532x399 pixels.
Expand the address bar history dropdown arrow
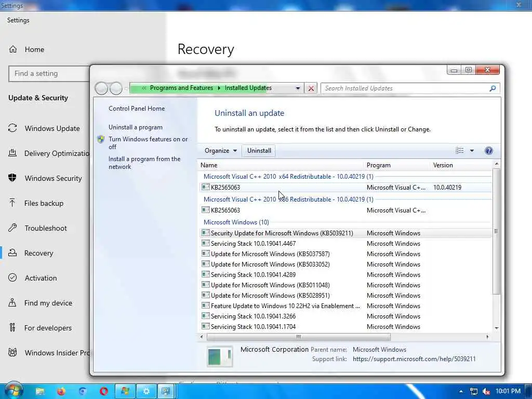[298, 88]
